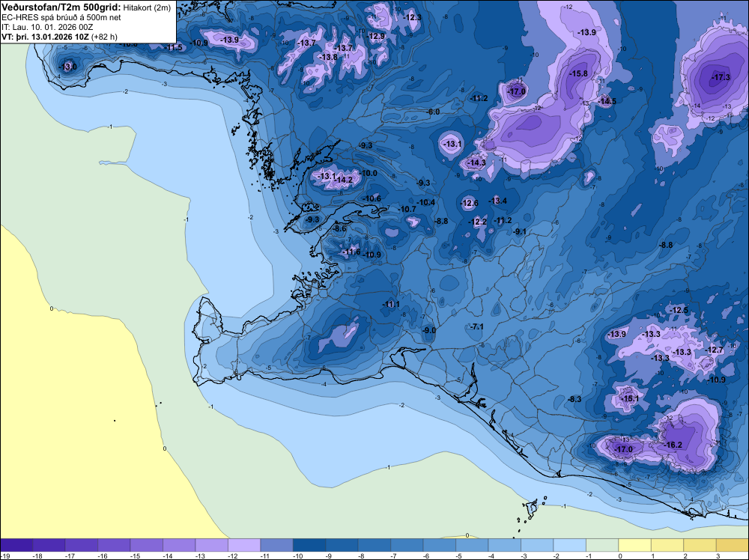Select the -12.9 temperature value

click(x=376, y=36)
